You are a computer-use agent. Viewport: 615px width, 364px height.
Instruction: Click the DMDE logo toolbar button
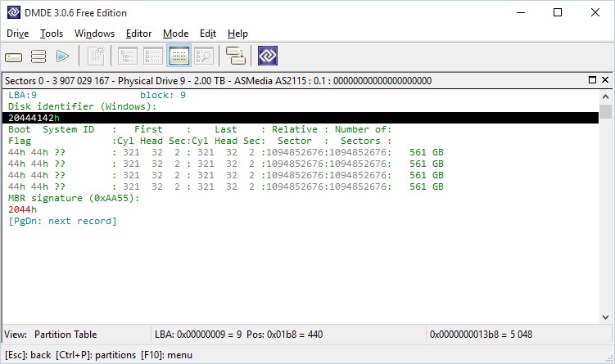(x=268, y=56)
